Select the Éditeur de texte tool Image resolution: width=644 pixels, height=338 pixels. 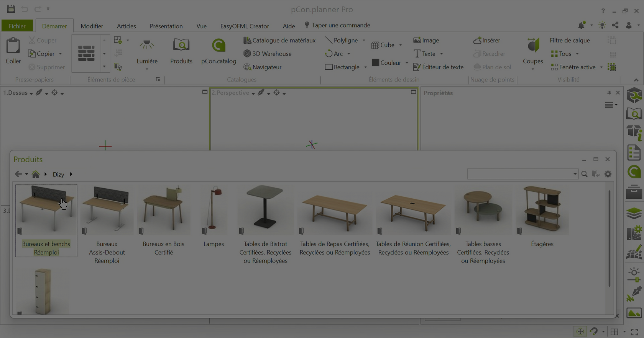(438, 67)
